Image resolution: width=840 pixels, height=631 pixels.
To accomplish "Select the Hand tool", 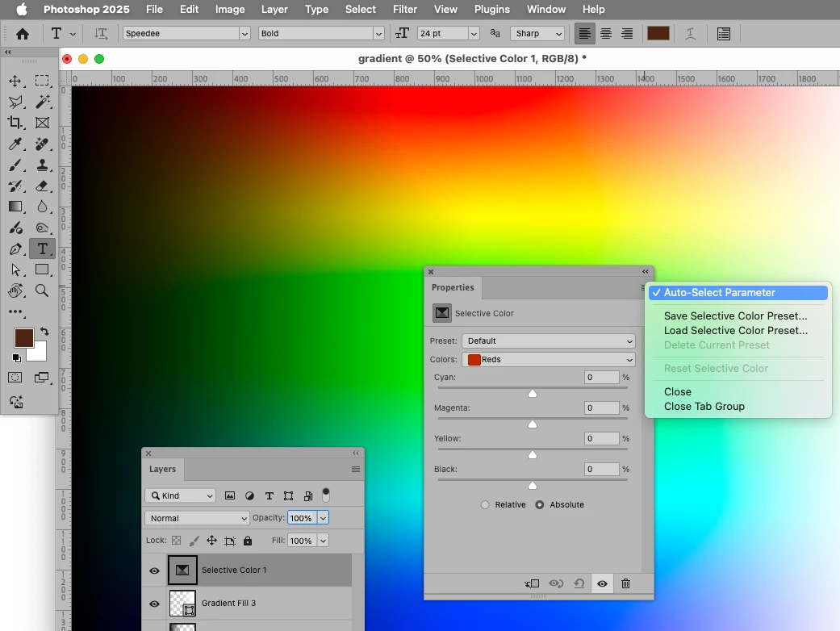I will point(15,290).
